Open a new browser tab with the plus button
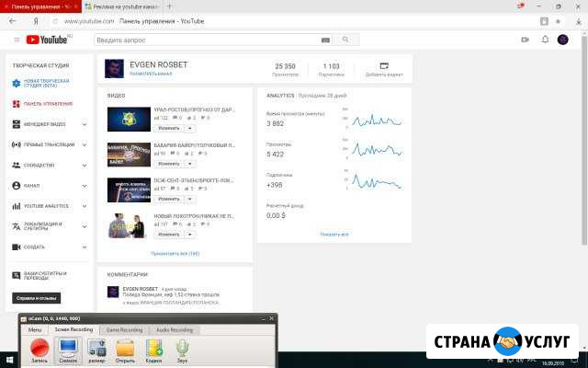588x368 pixels. coord(169,6)
